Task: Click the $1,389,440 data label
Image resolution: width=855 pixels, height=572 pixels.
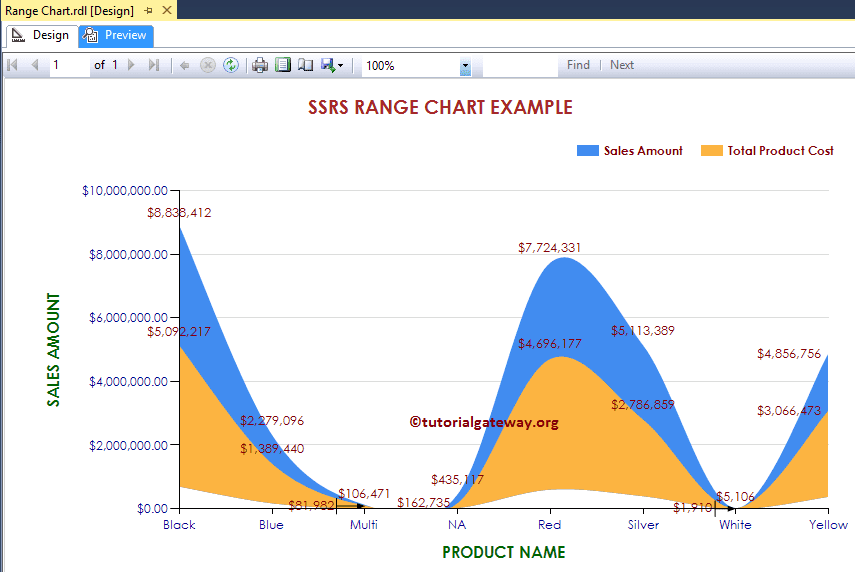Action: coord(272,449)
